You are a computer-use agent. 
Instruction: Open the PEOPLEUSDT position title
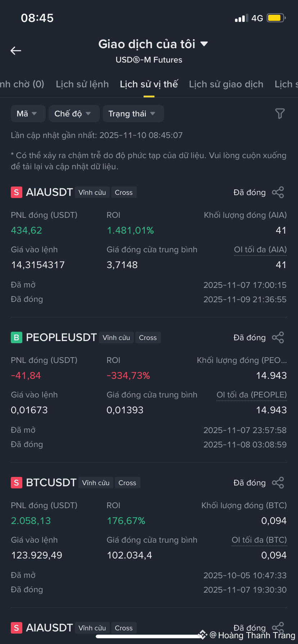tap(61, 337)
